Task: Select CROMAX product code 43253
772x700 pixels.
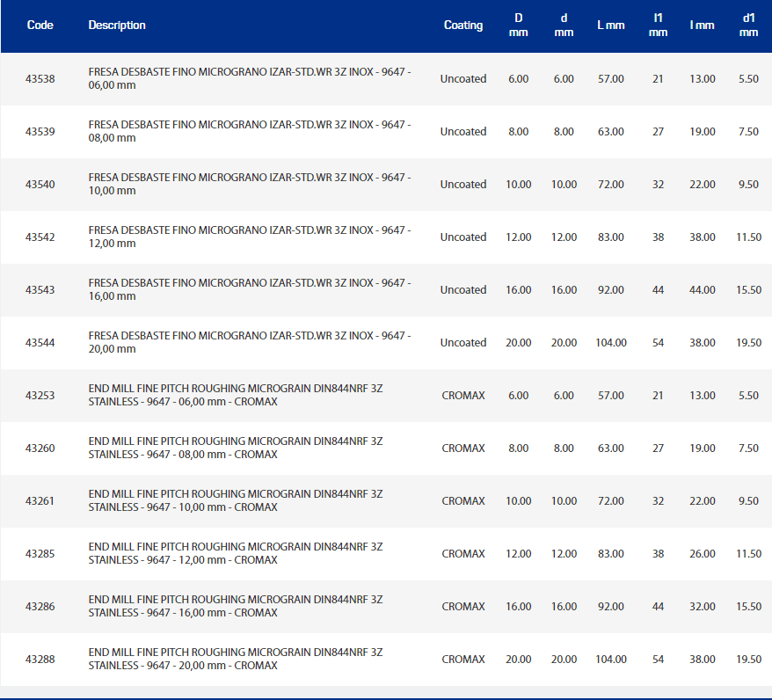Action: [40, 396]
